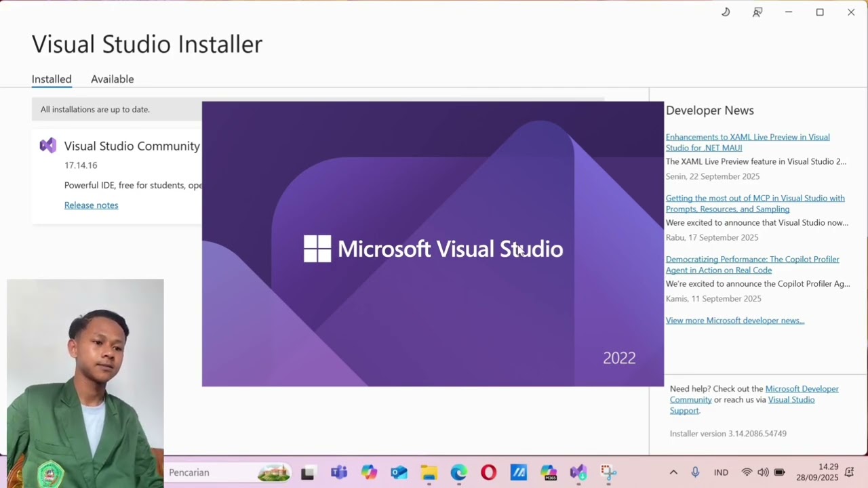
Task: View more Microsoft developer news
Action: click(735, 321)
